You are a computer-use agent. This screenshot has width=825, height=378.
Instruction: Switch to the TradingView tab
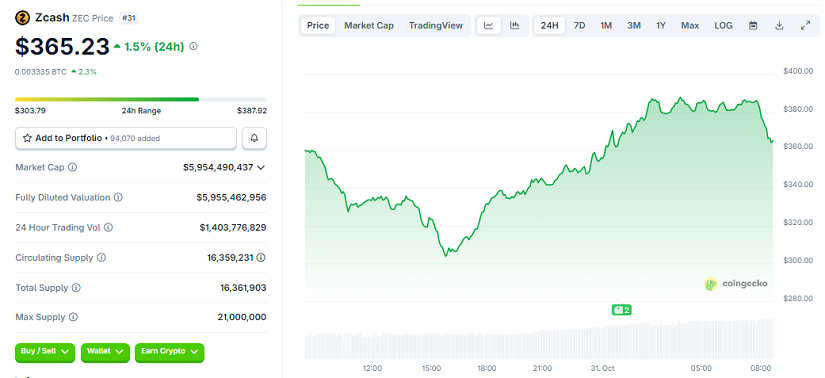point(436,25)
